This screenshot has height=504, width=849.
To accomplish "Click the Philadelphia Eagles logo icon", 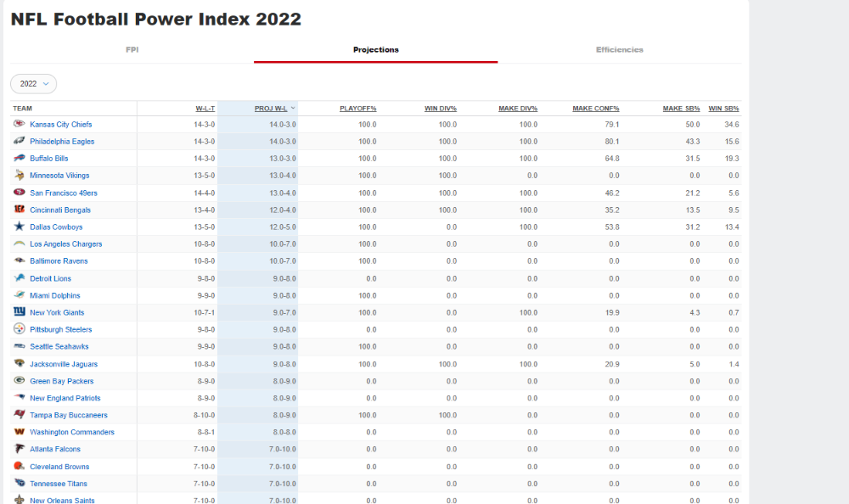I will coord(20,141).
